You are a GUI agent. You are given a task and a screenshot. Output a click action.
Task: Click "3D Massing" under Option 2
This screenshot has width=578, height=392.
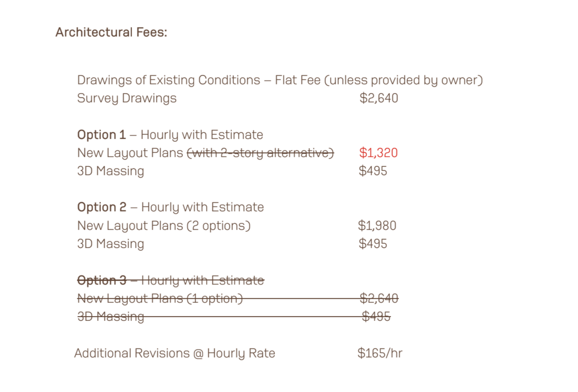[x=111, y=244]
